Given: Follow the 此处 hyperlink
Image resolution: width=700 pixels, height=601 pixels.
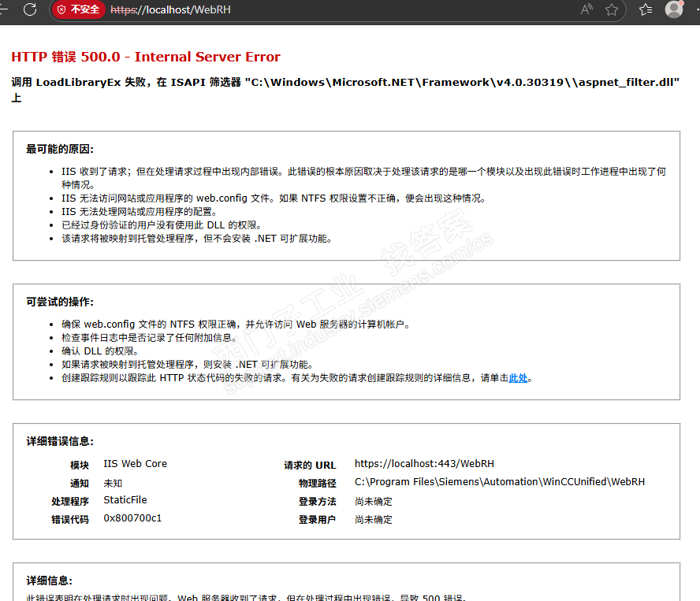Looking at the screenshot, I should tap(518, 378).
